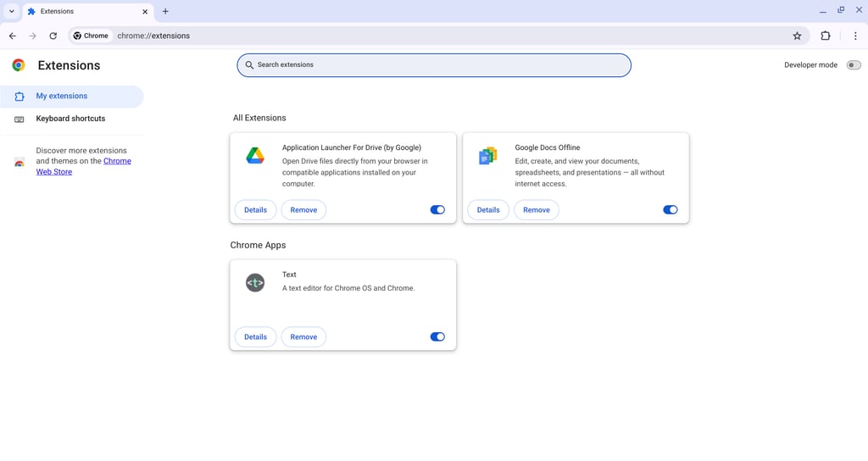
Task: Open the tab search dropdown arrow
Action: [x=12, y=11]
